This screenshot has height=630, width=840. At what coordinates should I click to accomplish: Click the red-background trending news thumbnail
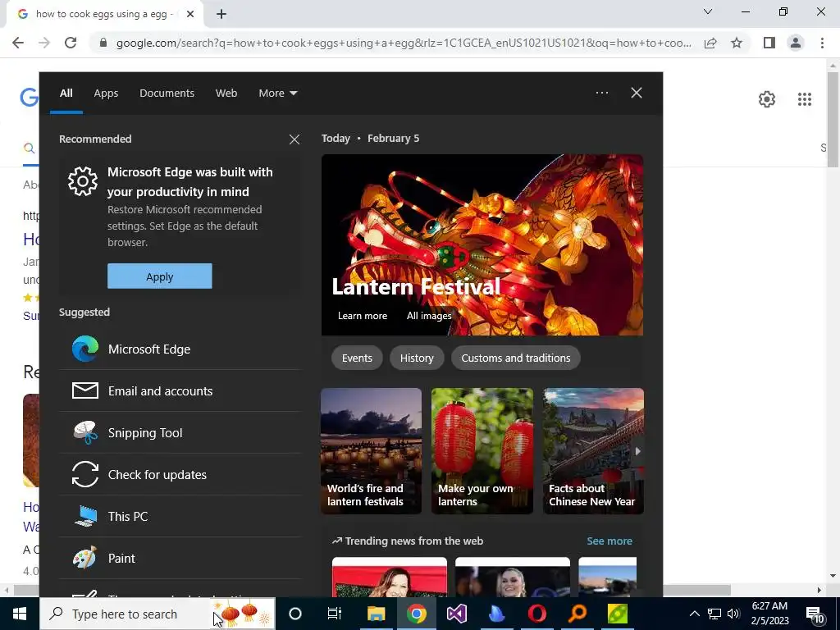tap(390, 577)
